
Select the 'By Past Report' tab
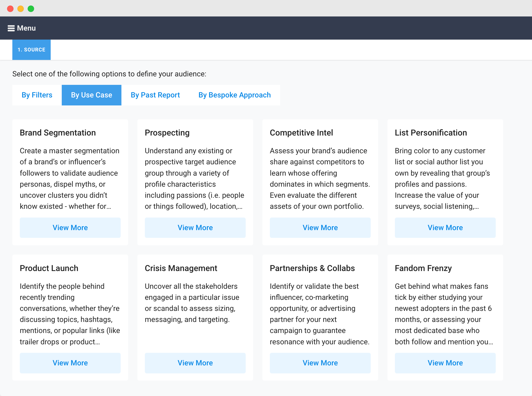(155, 95)
